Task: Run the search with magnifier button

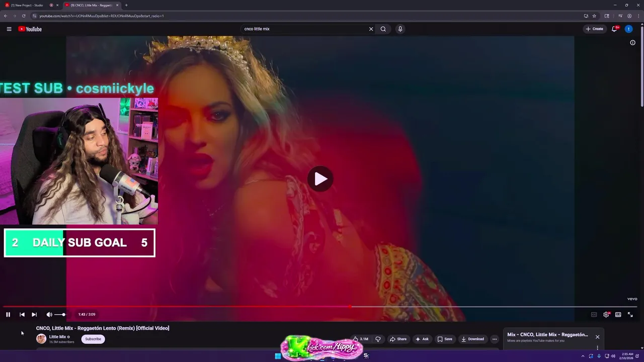Action: pos(383,29)
